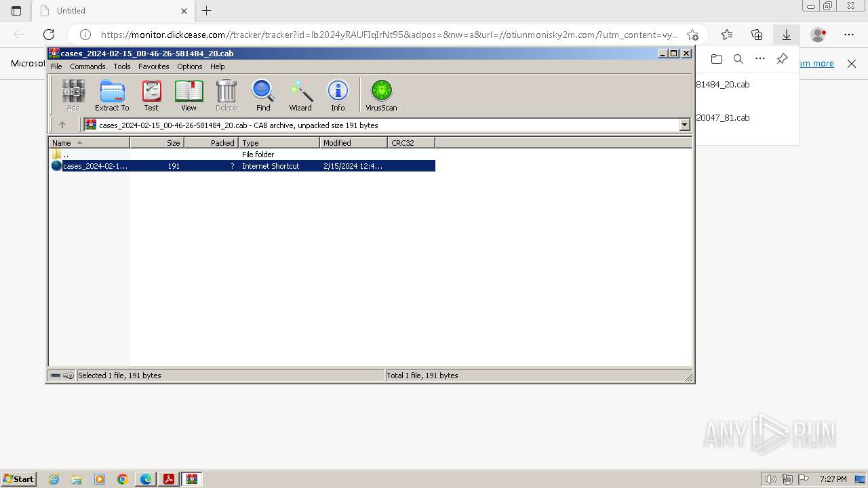Click the Test archive icon
Viewport: 868px width, 488px height.
(x=151, y=95)
